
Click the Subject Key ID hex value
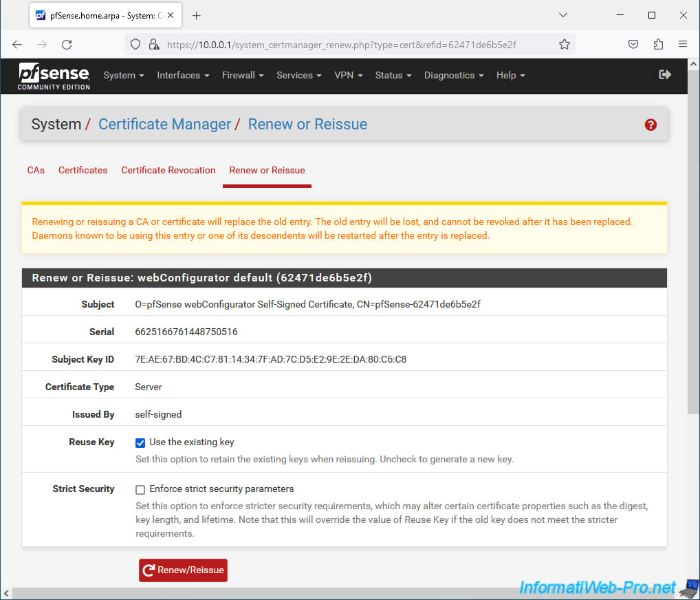[x=270, y=360]
